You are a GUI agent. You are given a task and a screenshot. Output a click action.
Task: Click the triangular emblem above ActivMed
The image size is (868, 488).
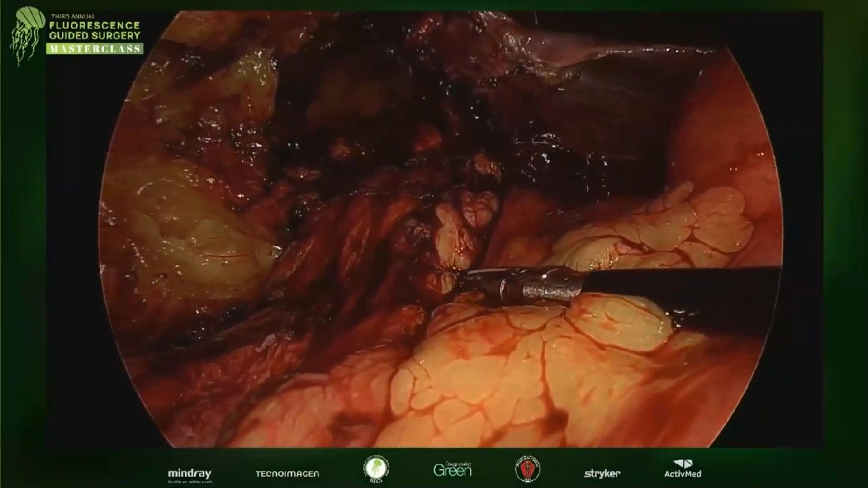[x=682, y=464]
